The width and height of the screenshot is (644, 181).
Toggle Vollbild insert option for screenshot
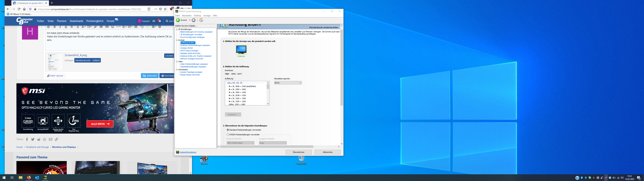[x=96, y=61]
